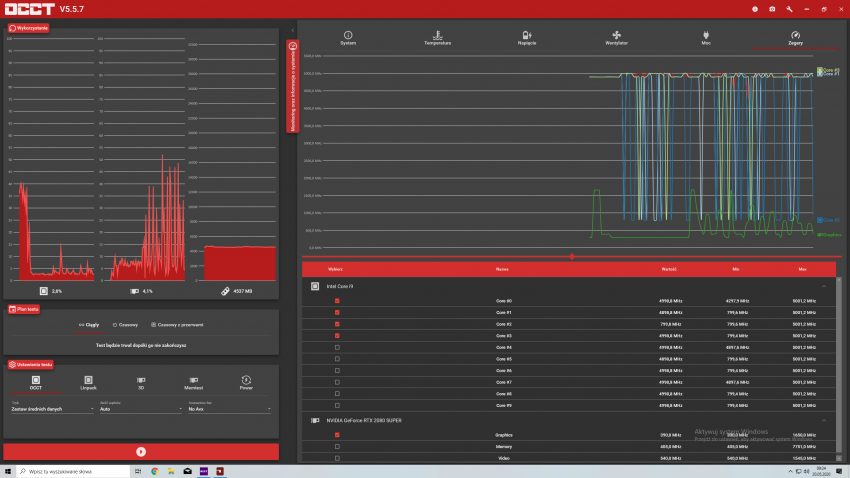
Task: Check the Core #5 checkbox
Action: (x=337, y=359)
